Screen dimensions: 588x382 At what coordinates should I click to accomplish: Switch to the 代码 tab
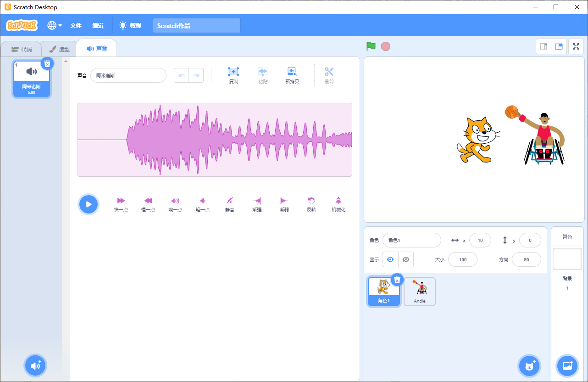22,49
